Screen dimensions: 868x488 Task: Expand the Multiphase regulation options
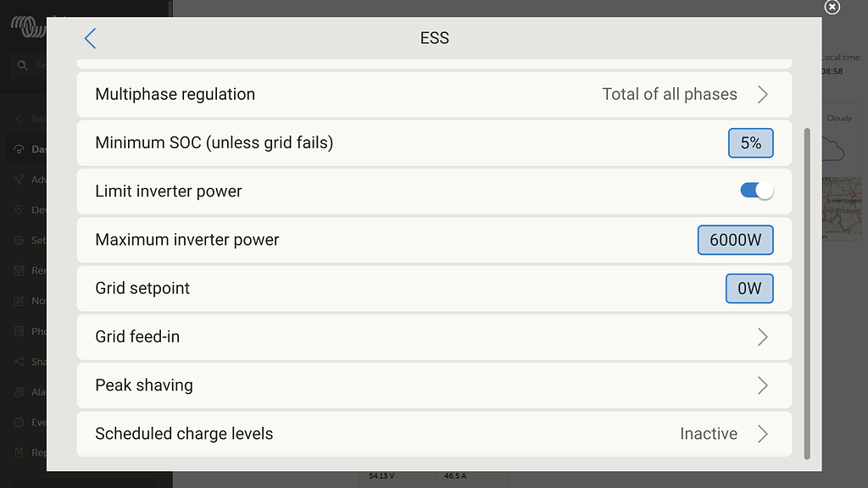click(x=762, y=94)
